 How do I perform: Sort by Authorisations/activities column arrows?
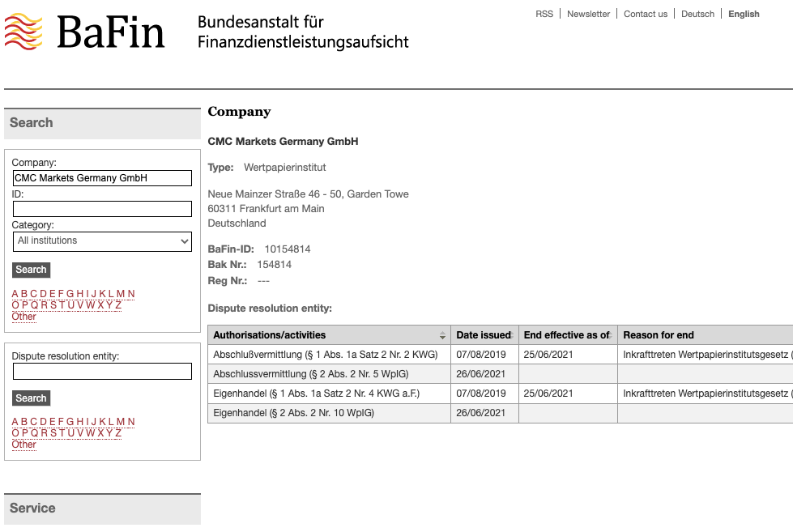click(x=442, y=335)
